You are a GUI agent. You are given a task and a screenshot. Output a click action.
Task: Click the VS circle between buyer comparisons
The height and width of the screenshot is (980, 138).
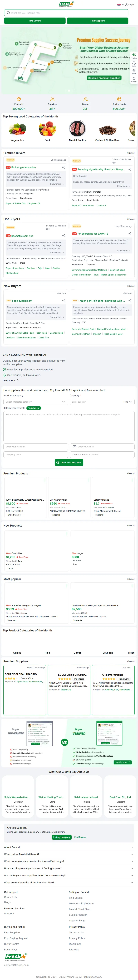(x=64, y=742)
